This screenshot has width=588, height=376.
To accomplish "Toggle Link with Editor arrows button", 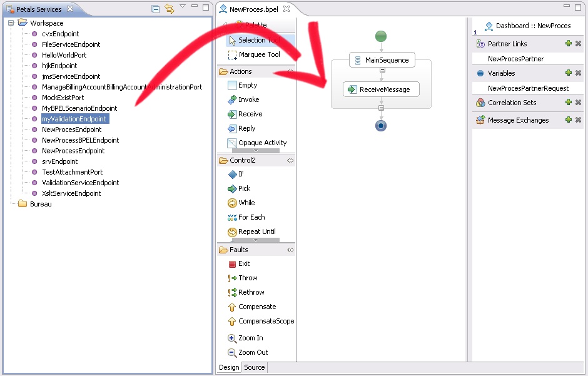I will coord(170,9).
